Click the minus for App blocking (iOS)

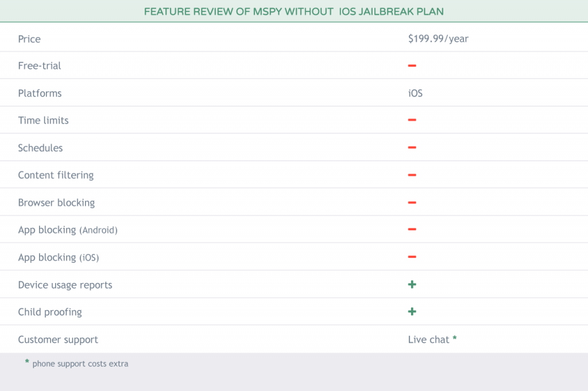[412, 257]
